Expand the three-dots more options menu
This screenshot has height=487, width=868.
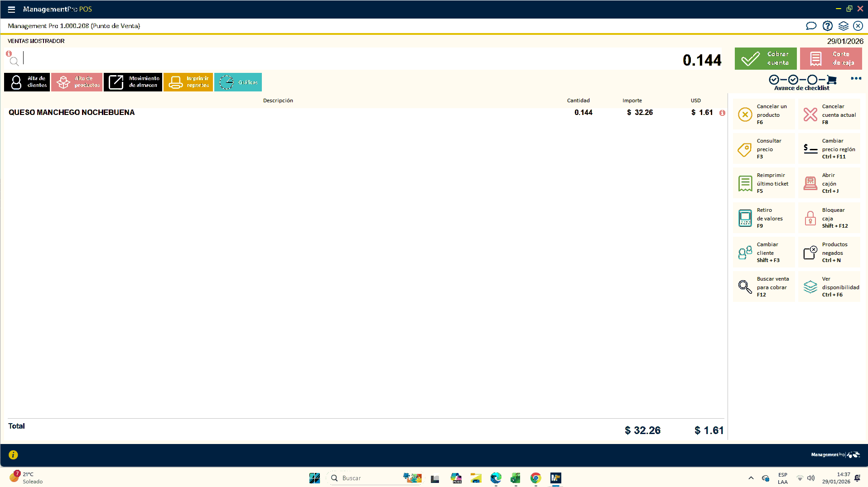(856, 79)
